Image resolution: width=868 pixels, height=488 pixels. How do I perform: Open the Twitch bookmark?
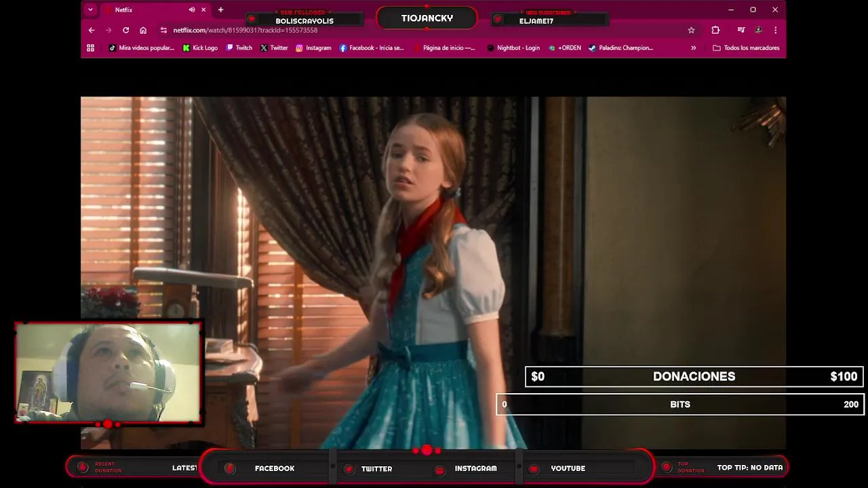239,47
